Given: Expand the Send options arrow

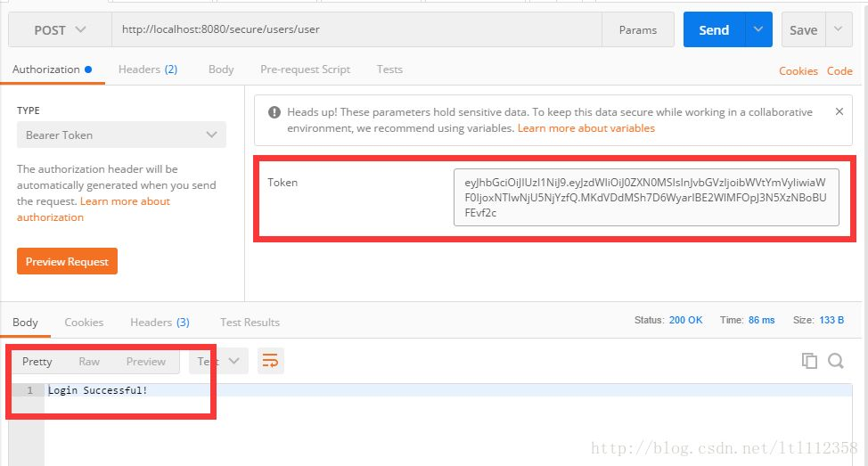Looking at the screenshot, I should click(x=758, y=30).
